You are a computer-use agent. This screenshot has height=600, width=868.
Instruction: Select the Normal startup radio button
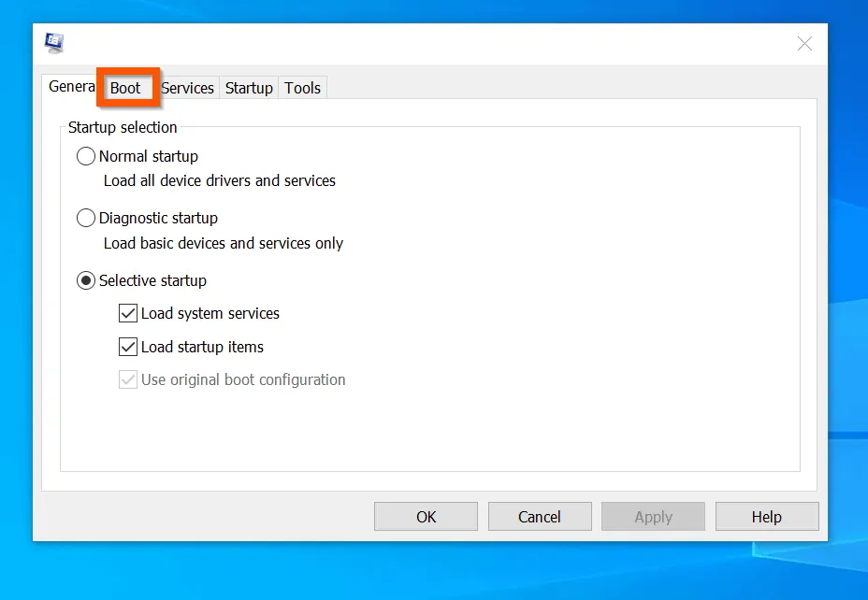[85, 156]
